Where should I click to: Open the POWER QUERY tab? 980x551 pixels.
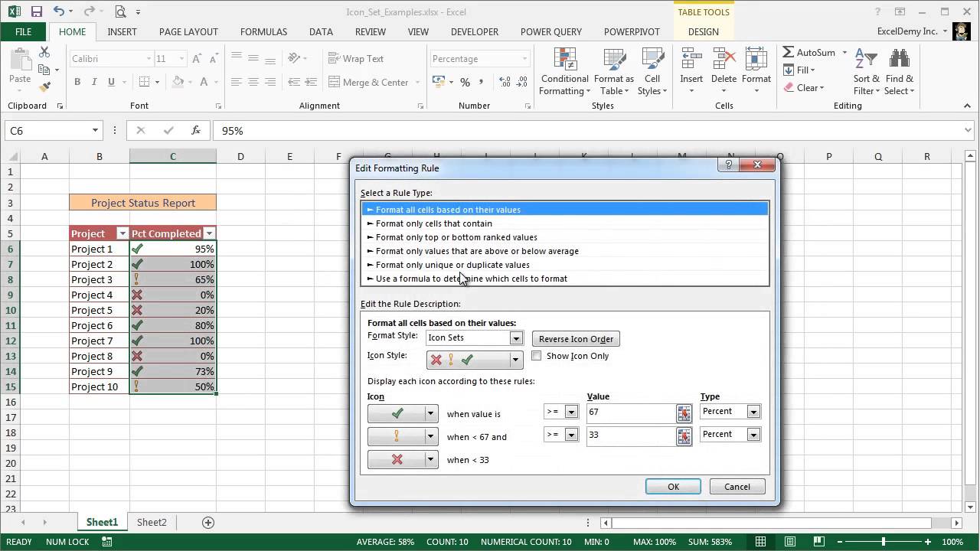(550, 31)
